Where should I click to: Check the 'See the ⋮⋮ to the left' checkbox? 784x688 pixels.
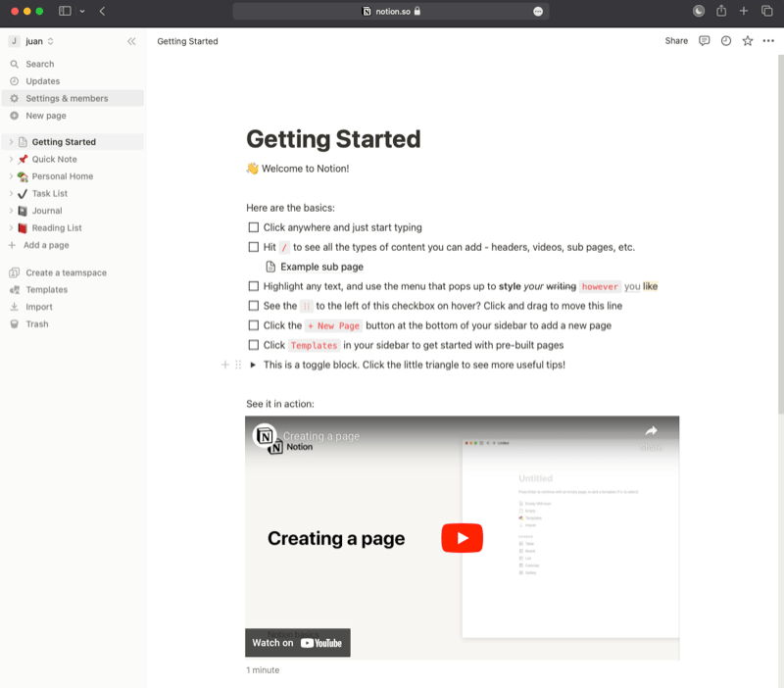pyautogui.click(x=254, y=306)
